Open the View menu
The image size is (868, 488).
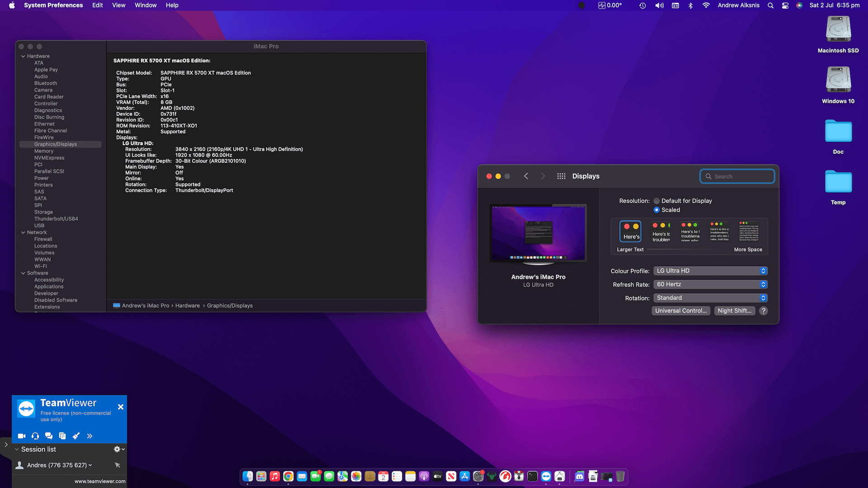click(118, 5)
